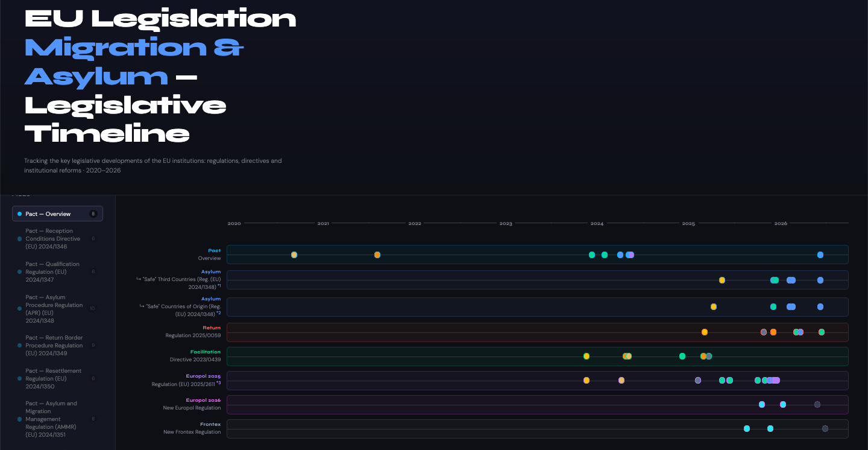Open the last green marker in Return row
Image resolution: width=868 pixels, height=450 pixels.
[822, 332]
